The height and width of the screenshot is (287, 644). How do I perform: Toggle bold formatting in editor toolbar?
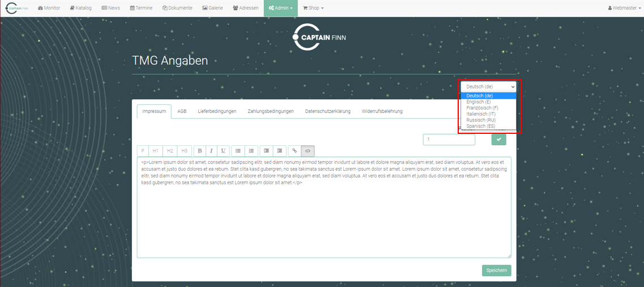click(x=200, y=151)
